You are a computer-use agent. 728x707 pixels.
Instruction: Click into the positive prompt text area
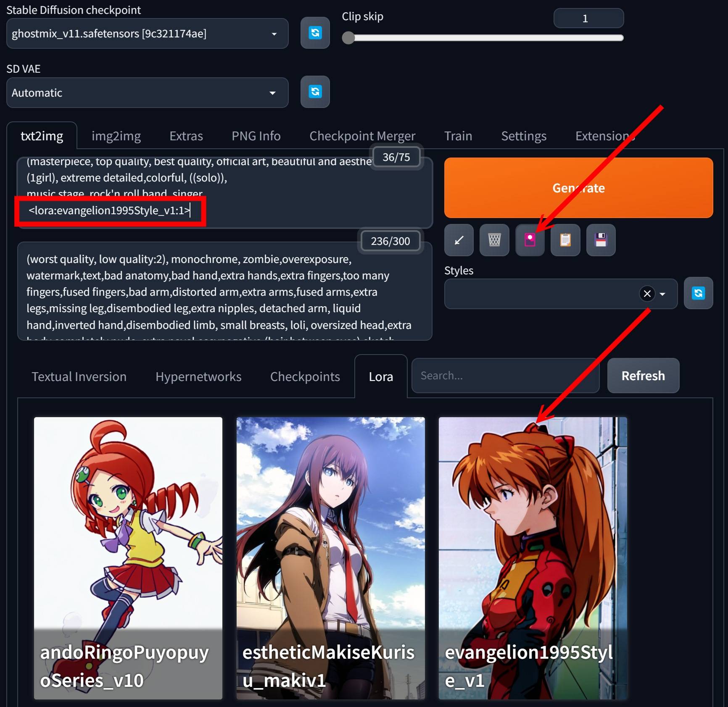[x=225, y=193]
